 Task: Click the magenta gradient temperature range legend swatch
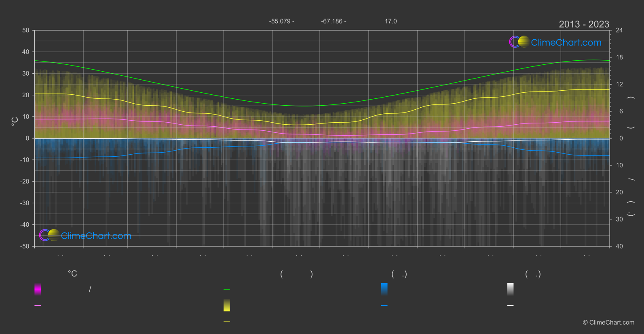tap(38, 289)
